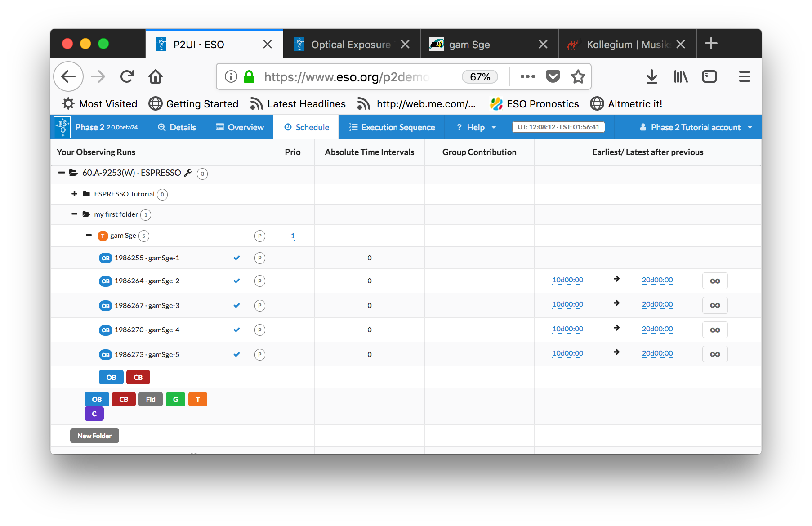Toggle the checkmark for OB gamSge-4

(x=237, y=330)
